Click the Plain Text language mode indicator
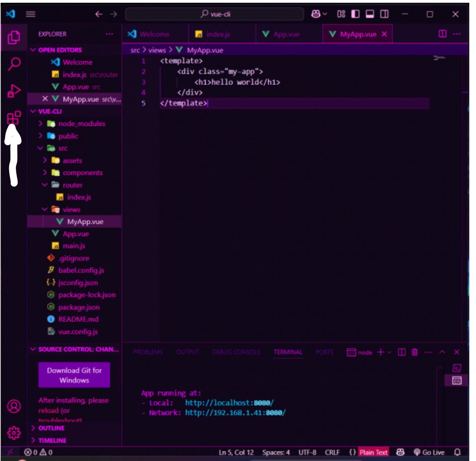The image size is (476, 461). [x=373, y=452]
